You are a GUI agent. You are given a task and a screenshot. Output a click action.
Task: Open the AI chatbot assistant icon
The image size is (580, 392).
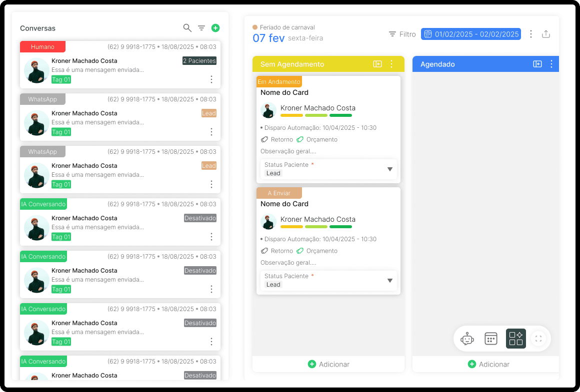467,339
